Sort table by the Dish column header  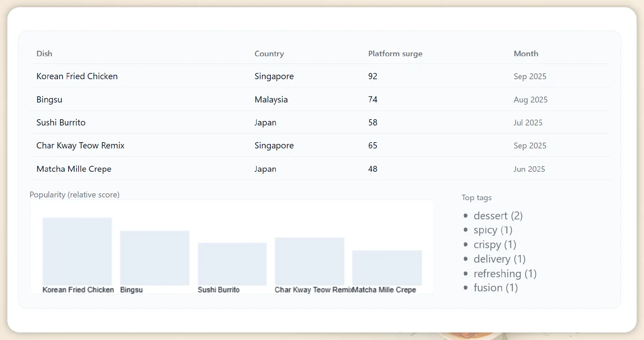tap(44, 53)
